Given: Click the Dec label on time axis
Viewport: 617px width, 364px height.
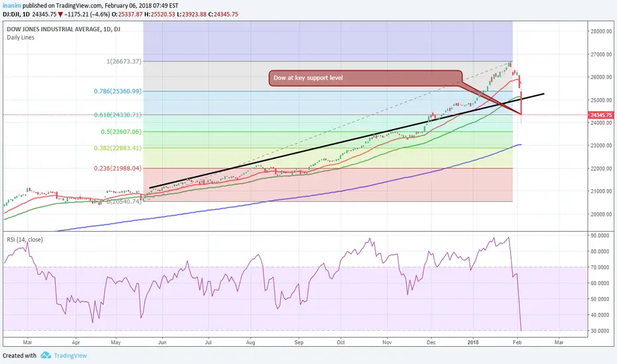Looking at the screenshot, I should click(x=431, y=342).
